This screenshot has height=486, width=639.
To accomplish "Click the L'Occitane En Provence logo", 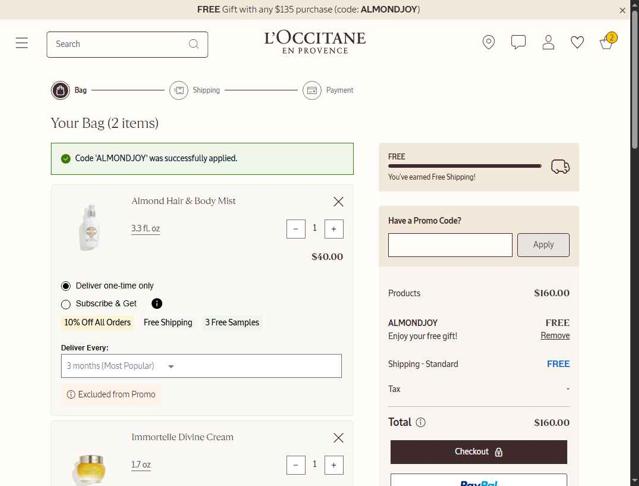I will click(x=315, y=42).
